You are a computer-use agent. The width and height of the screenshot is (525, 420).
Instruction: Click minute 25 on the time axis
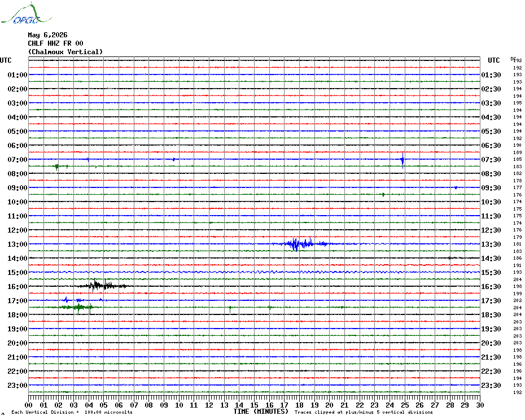tap(404, 405)
